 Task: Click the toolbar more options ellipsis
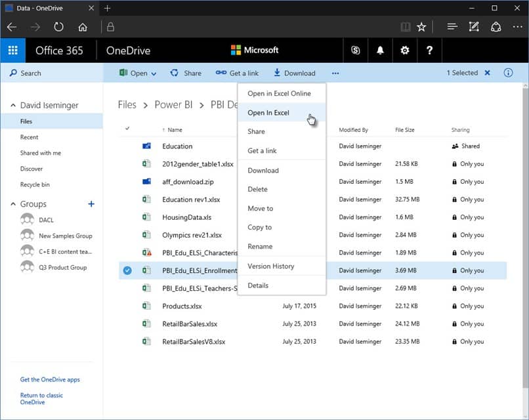point(335,73)
